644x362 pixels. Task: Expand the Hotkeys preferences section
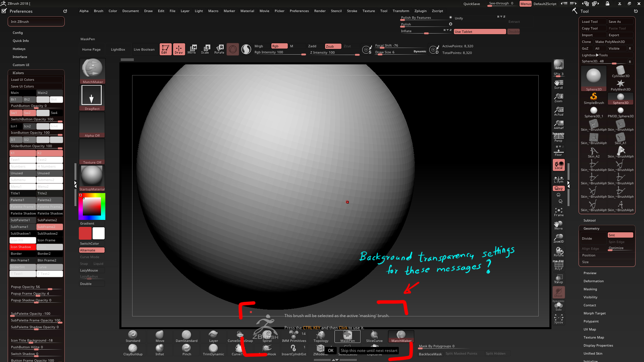click(19, 49)
